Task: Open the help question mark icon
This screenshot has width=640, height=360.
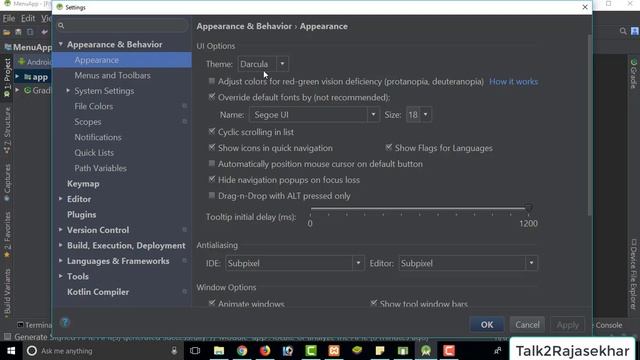Action: click(x=65, y=322)
